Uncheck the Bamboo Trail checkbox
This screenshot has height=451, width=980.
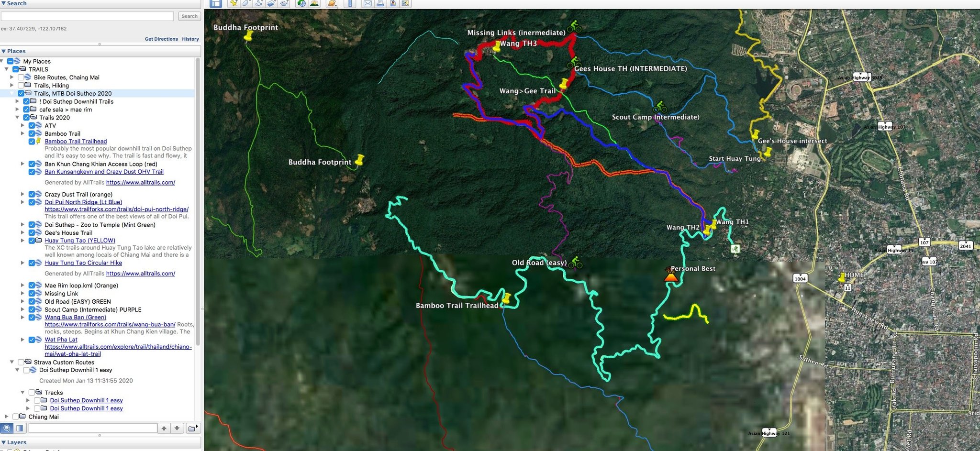[x=32, y=133]
